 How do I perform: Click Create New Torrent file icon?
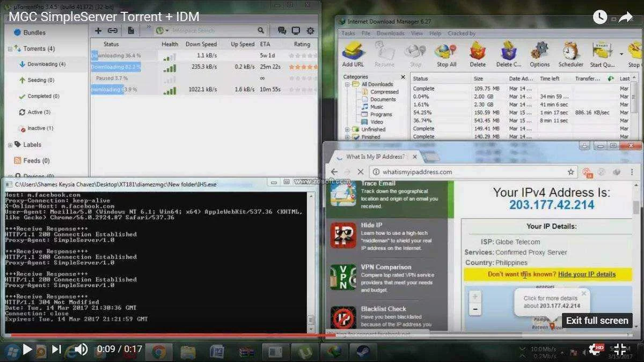(130, 31)
